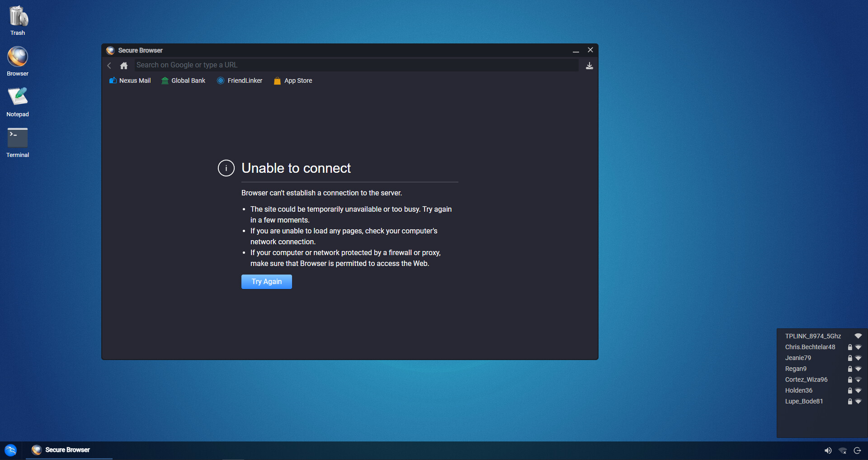Image resolution: width=868 pixels, height=460 pixels.
Task: Open the browser Downloads panel
Action: (590, 66)
